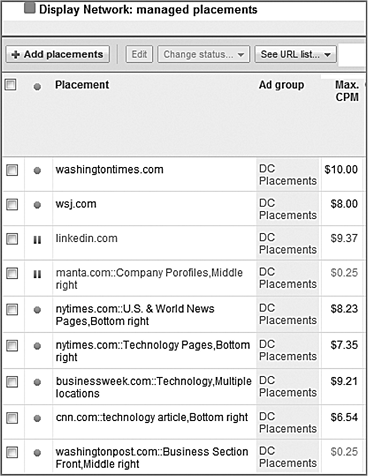Click the paused icon for linkedin.com

(37, 239)
